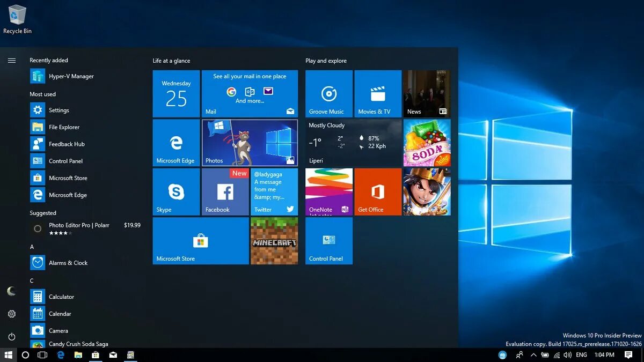Open the Mail tile
644x362 pixels.
tap(250, 94)
